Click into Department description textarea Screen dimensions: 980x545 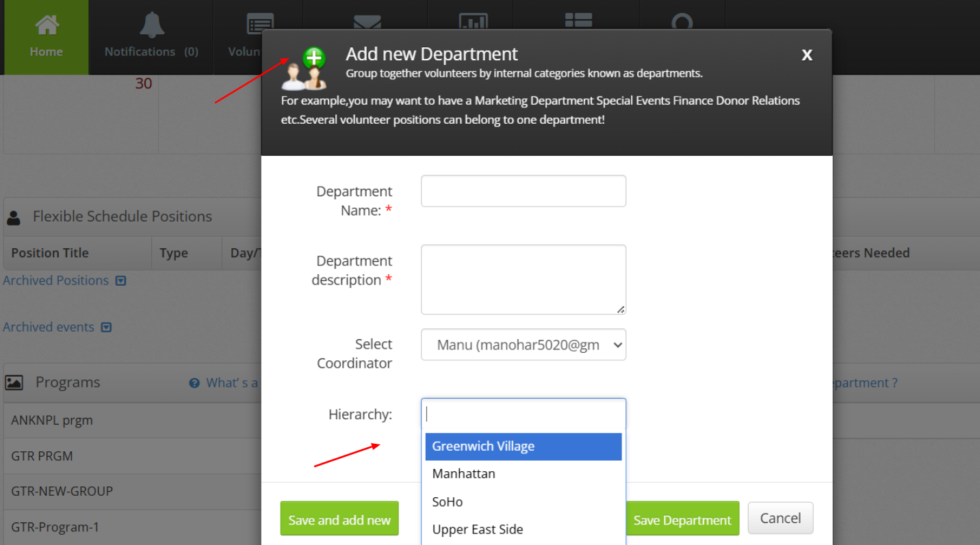523,280
